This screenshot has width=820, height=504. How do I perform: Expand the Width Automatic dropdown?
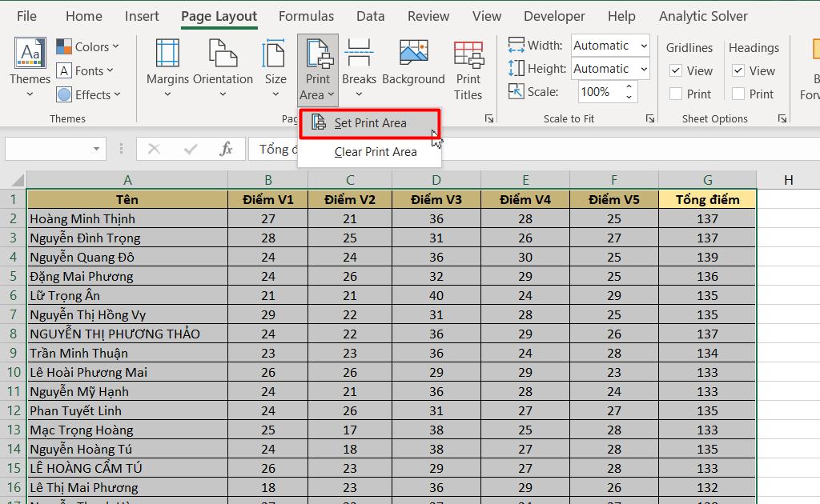[x=643, y=46]
